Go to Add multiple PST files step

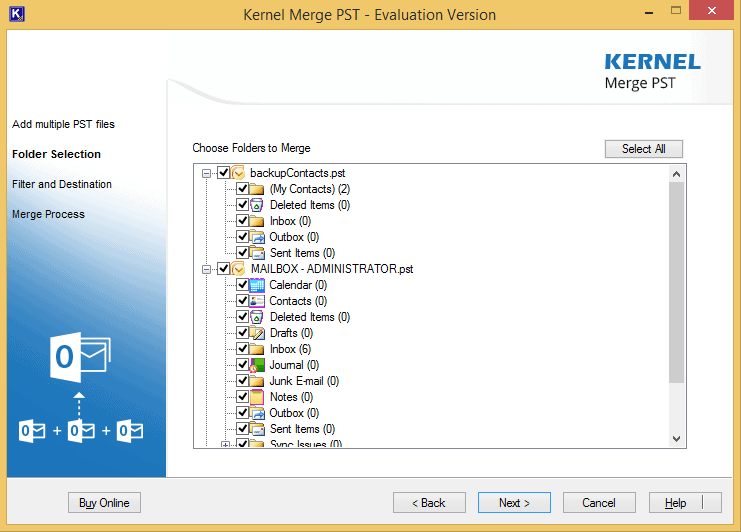(x=63, y=124)
